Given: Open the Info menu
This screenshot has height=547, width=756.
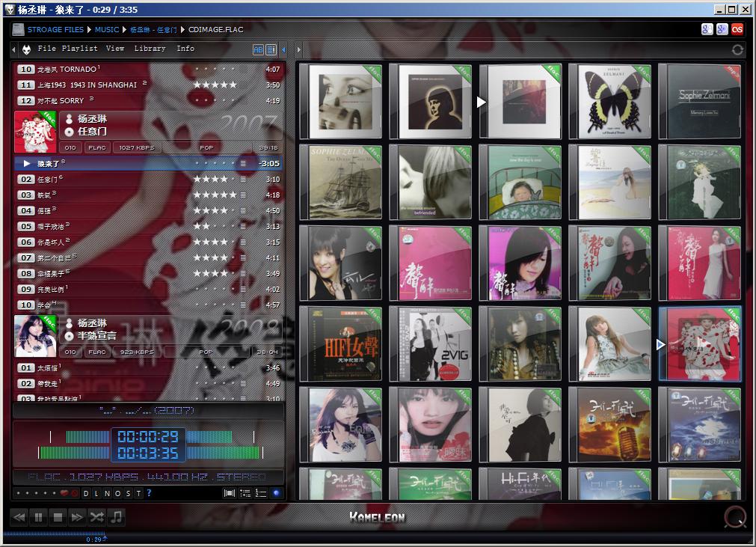Looking at the screenshot, I should point(185,48).
